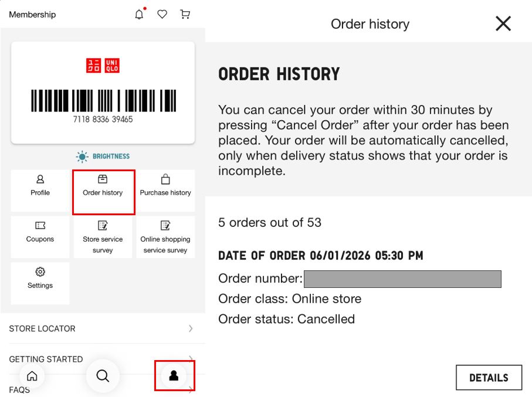Viewport: 532px width, 397px height.
Task: Open Store service survey tile
Action: pos(103,237)
